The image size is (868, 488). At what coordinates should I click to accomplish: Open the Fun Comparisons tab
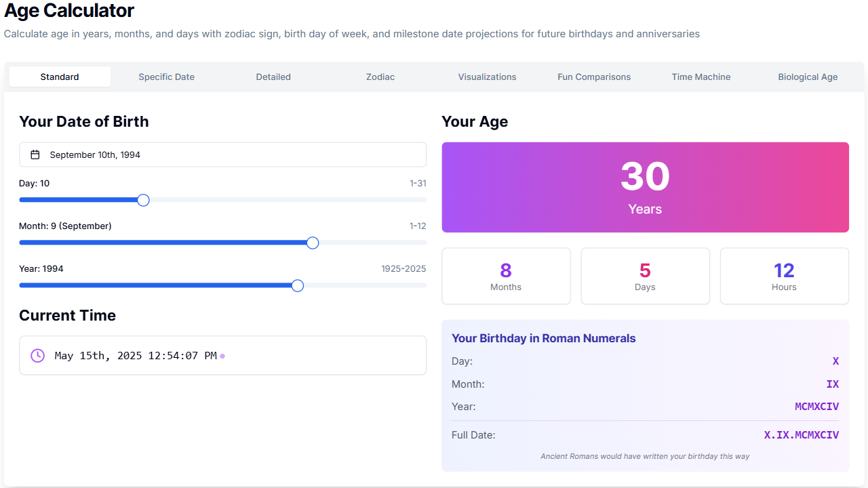594,77
